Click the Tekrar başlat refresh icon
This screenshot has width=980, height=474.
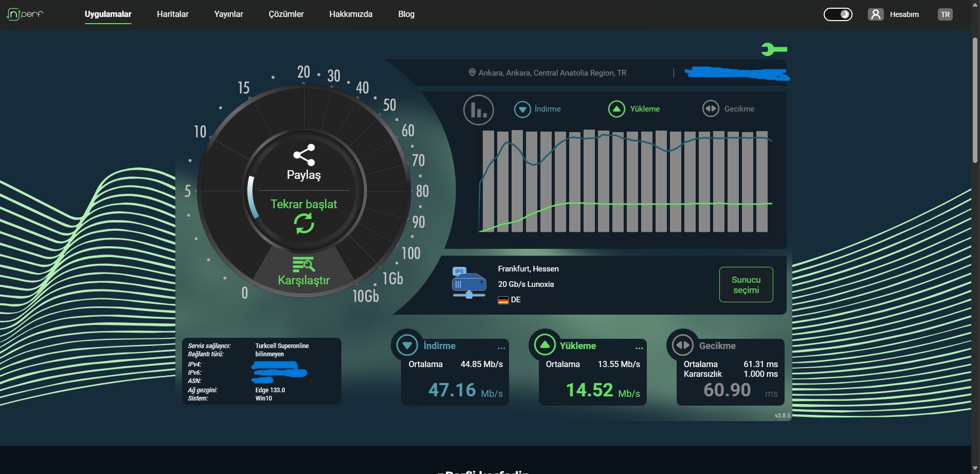coord(304,224)
